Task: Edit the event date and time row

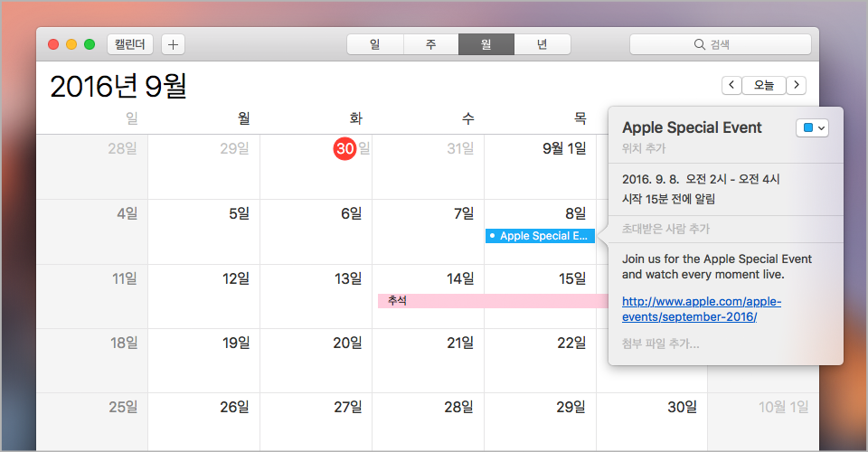Action: coord(701,179)
